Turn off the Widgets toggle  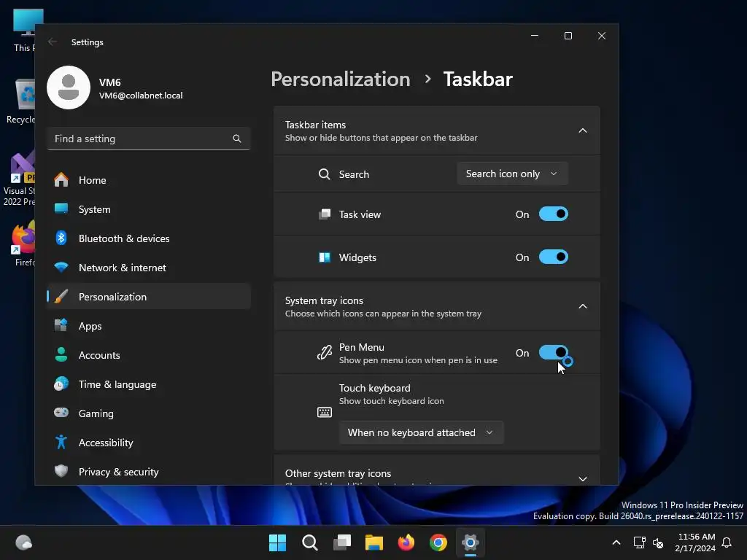pyautogui.click(x=554, y=257)
